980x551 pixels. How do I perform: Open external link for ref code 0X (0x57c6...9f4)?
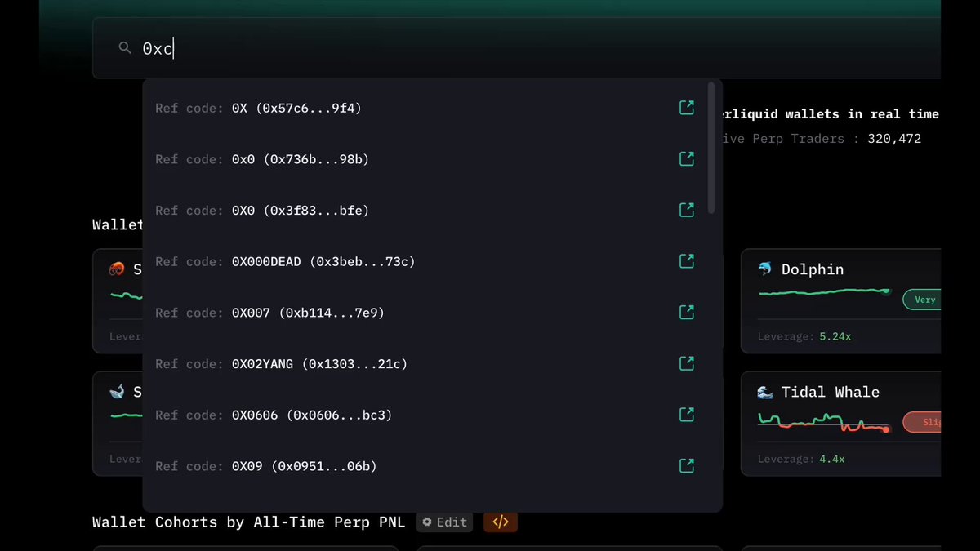(x=687, y=108)
